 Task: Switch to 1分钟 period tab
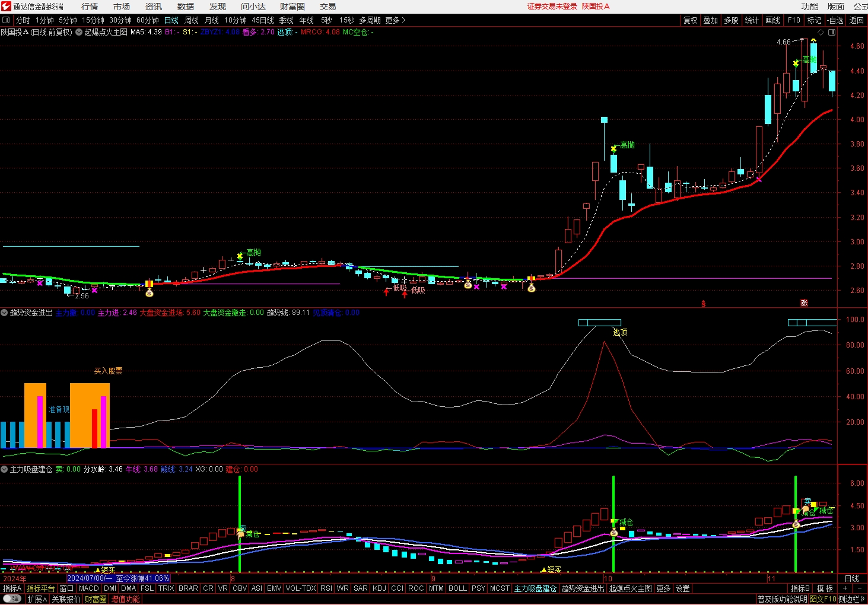(44, 20)
